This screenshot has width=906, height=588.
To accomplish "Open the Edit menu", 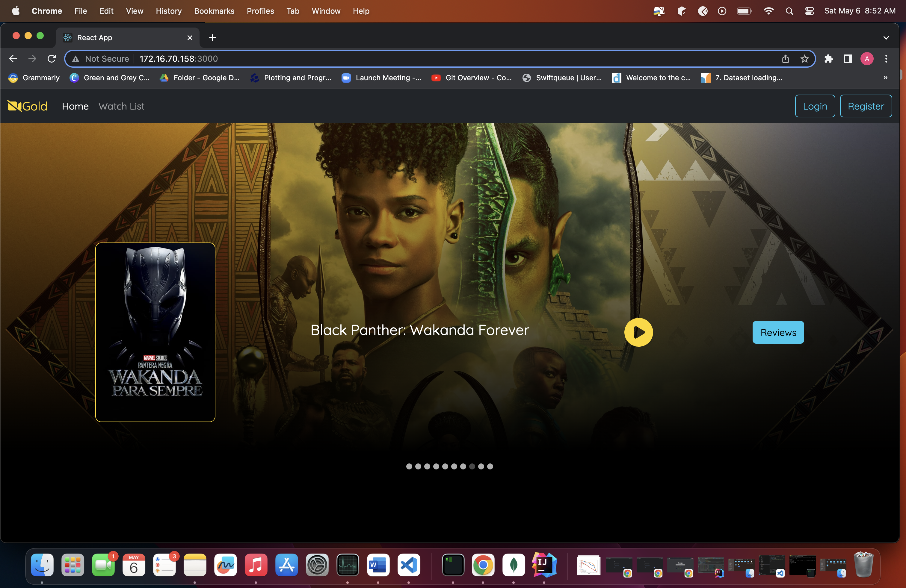I will pyautogui.click(x=107, y=11).
